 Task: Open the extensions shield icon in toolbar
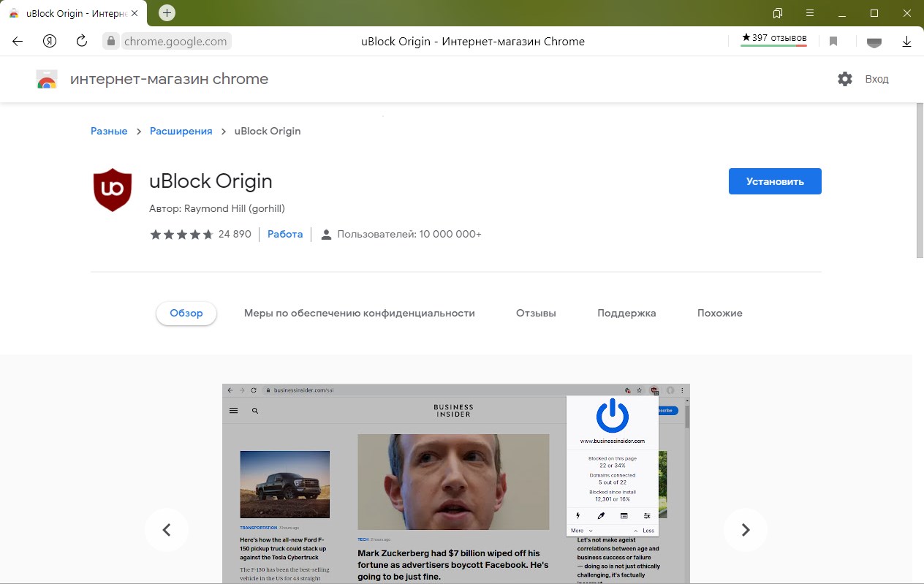874,42
